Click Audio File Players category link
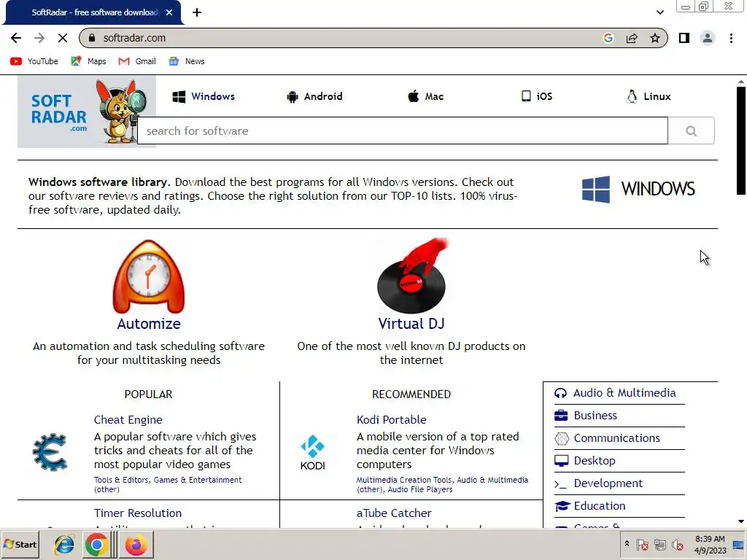 pyautogui.click(x=420, y=489)
